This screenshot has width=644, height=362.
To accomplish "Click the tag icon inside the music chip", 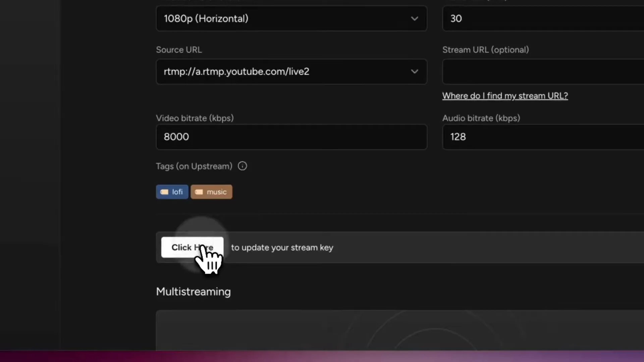I will (x=199, y=192).
